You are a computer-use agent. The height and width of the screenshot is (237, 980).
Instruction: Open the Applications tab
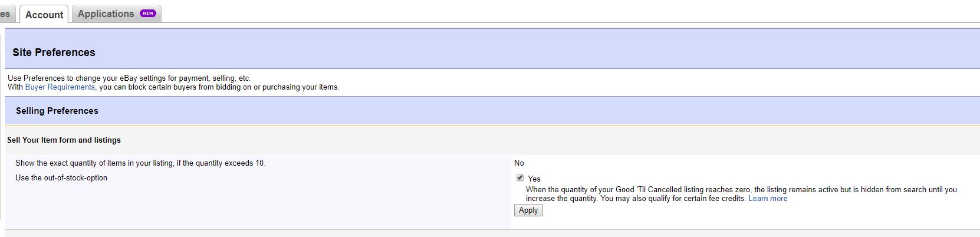click(106, 14)
